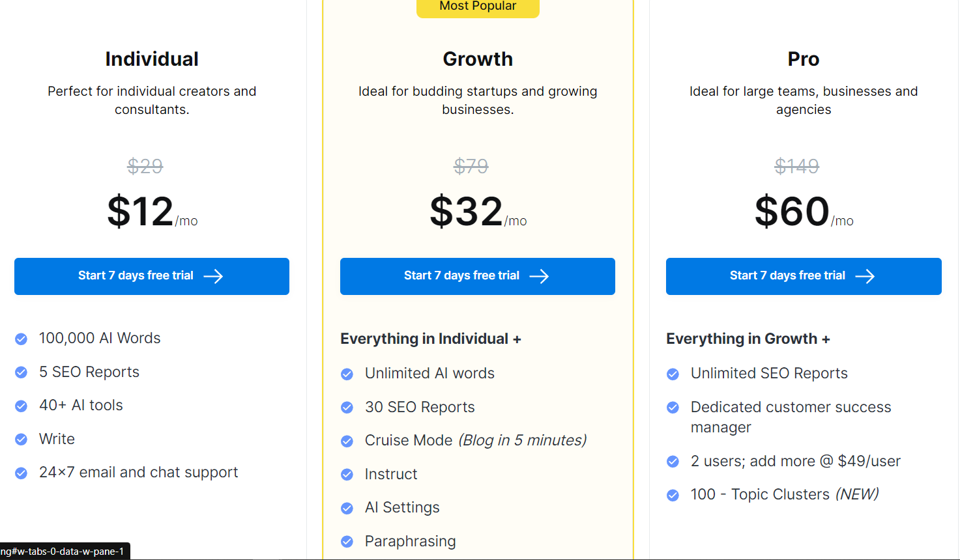
Task: Click checkmark icon next to 40+ AI tools
Action: point(22,406)
